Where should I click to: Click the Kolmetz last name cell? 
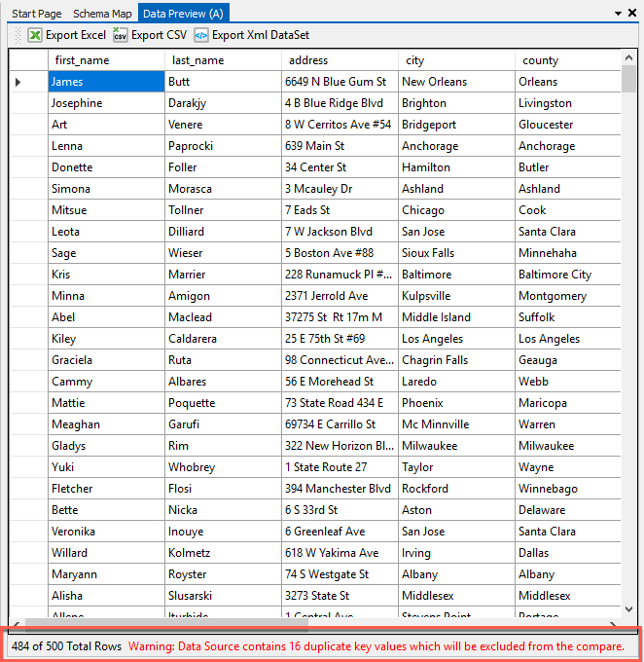223,553
